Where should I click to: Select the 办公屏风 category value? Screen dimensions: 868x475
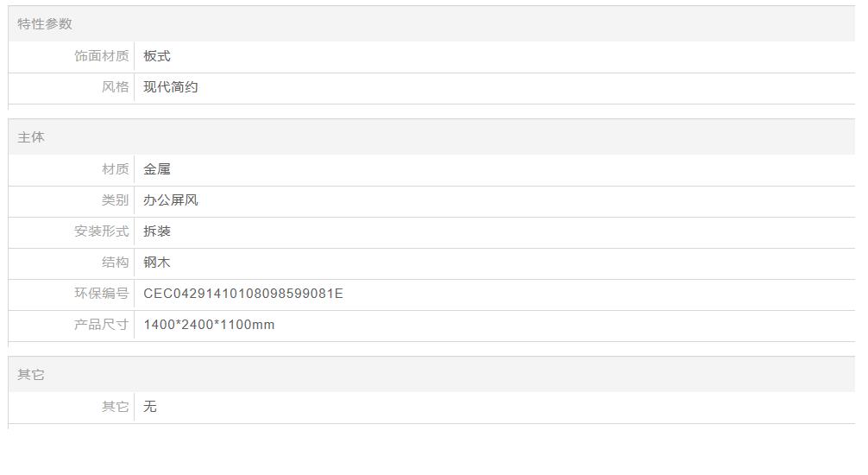click(171, 200)
